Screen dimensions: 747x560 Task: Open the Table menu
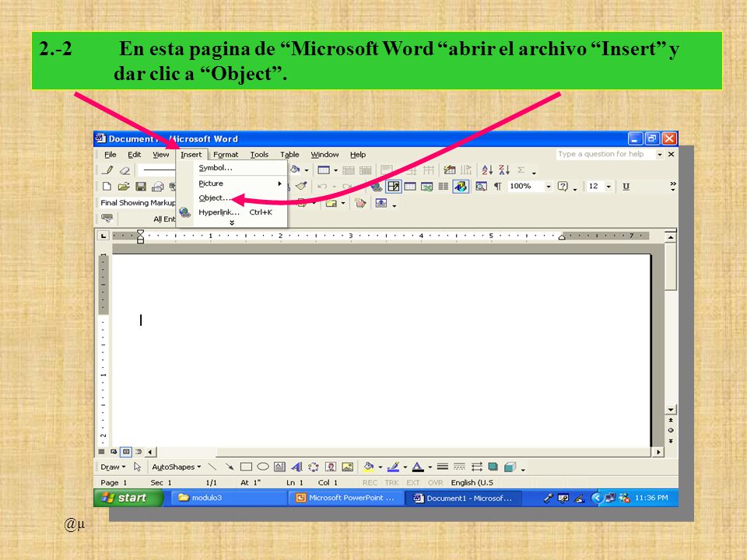[289, 155]
